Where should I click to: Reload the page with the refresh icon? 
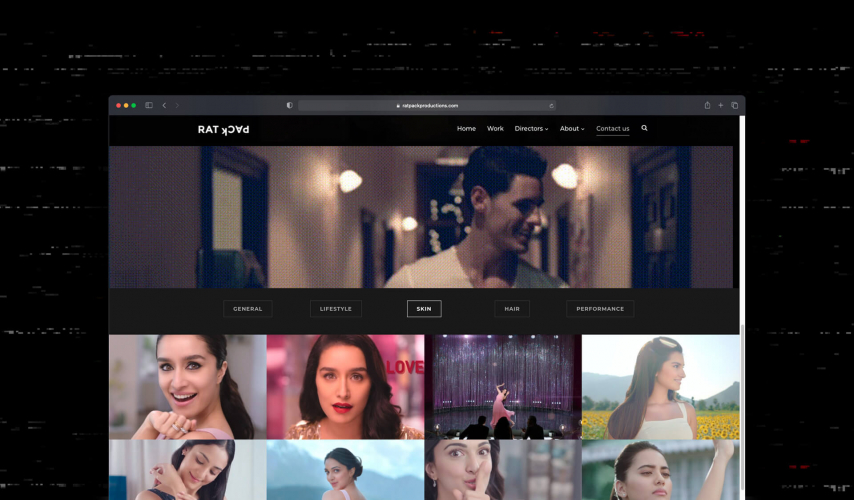551,106
